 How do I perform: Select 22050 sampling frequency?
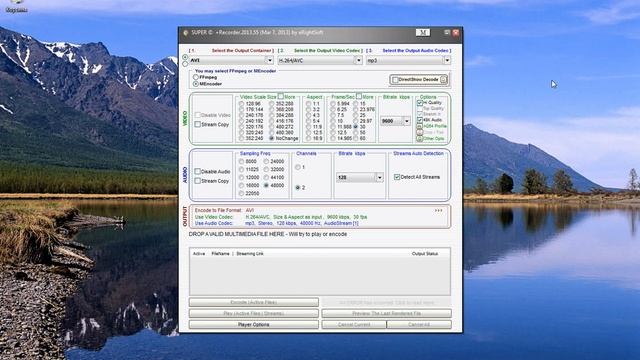[x=242, y=193]
